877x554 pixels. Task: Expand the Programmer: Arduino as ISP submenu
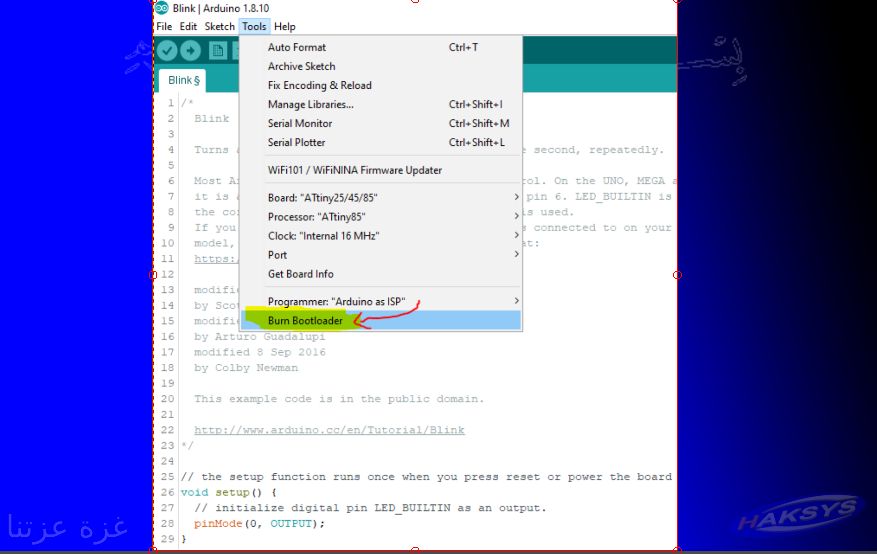381,301
